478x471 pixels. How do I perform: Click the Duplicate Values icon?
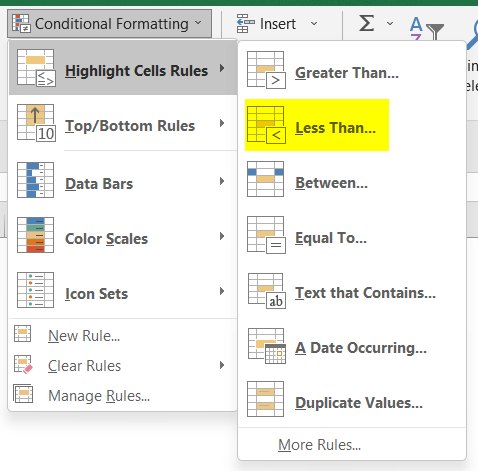pos(265,399)
